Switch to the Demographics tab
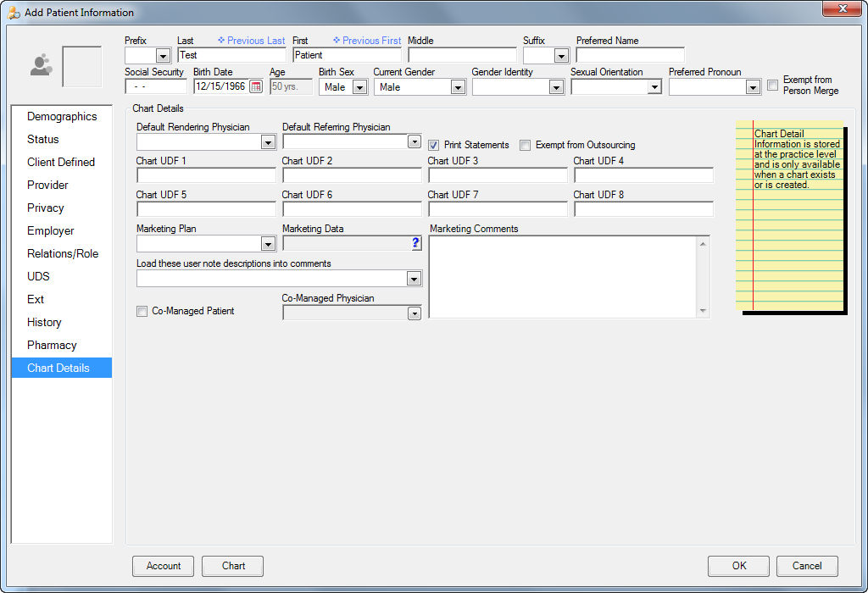This screenshot has height=593, width=868. coord(62,117)
